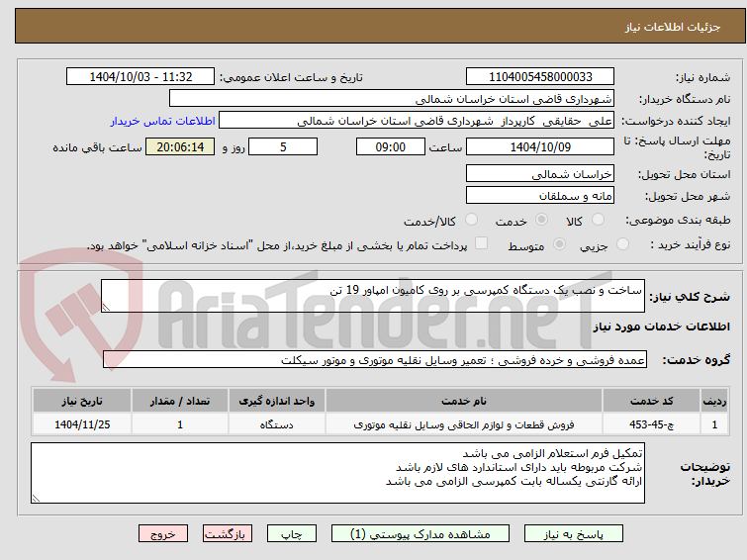Click the buyer name field شهرداری قاضی
The height and width of the screenshot is (560, 747).
(392, 99)
